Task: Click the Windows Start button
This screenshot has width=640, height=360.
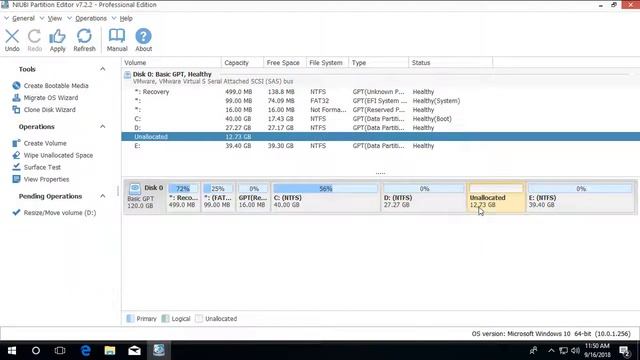Action: tap(12, 351)
